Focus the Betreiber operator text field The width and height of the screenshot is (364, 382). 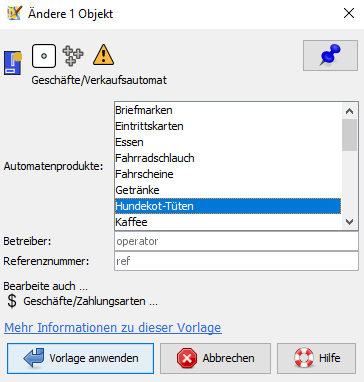236,241
